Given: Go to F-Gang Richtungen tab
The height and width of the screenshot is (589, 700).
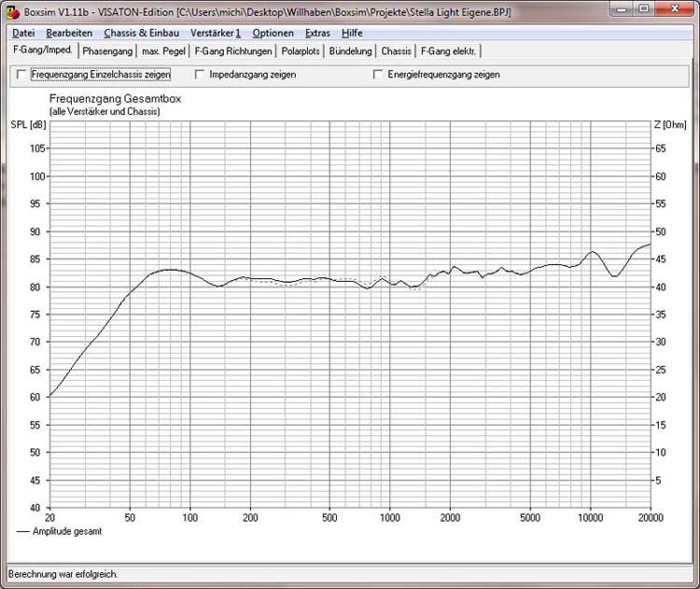Looking at the screenshot, I should point(233,51).
